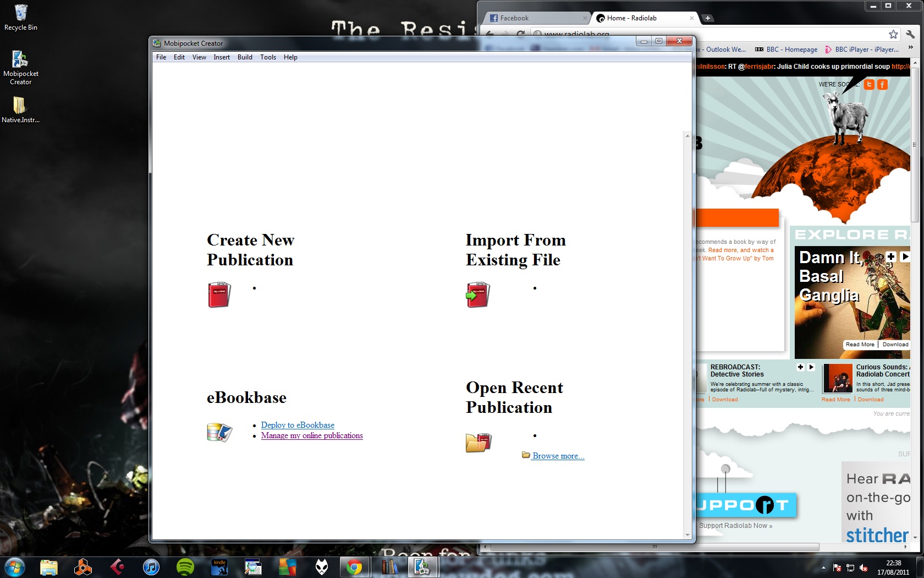This screenshot has width=924, height=578.
Task: Click Support Radiolab Now link
Action: [735, 526]
